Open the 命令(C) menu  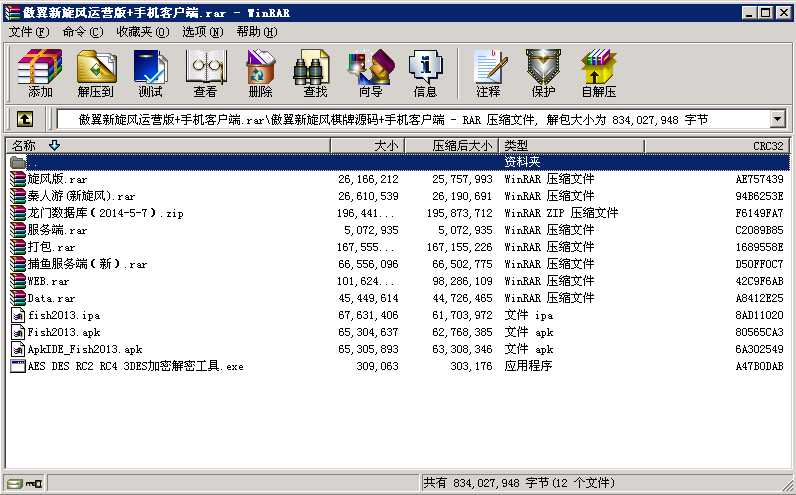pyautogui.click(x=83, y=32)
